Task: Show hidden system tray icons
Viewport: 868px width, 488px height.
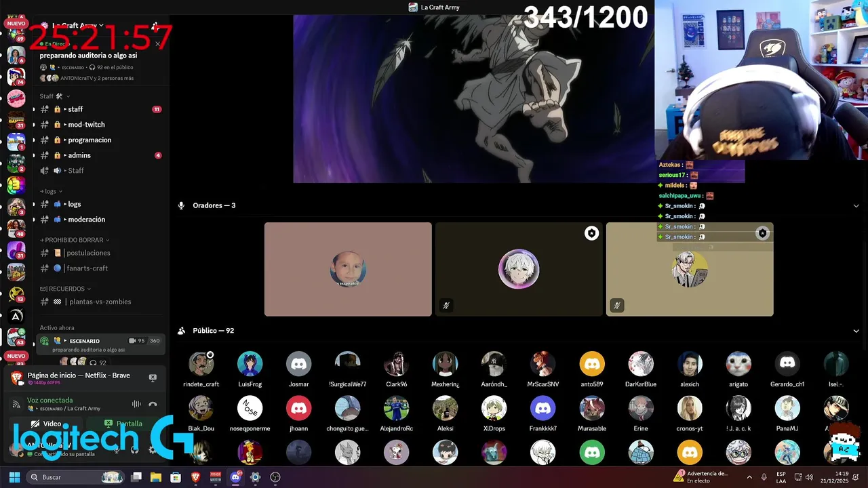Action: [749, 477]
